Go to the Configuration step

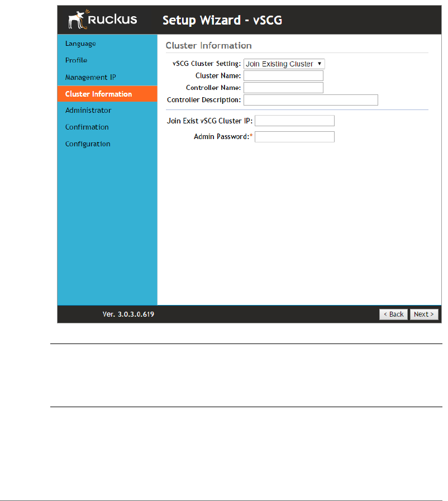point(88,144)
